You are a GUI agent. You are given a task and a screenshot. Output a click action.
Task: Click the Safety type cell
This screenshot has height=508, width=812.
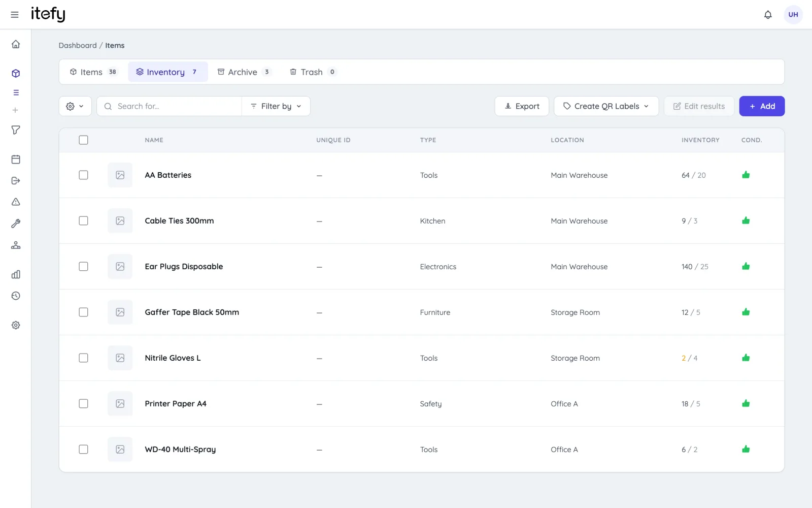pyautogui.click(x=430, y=403)
